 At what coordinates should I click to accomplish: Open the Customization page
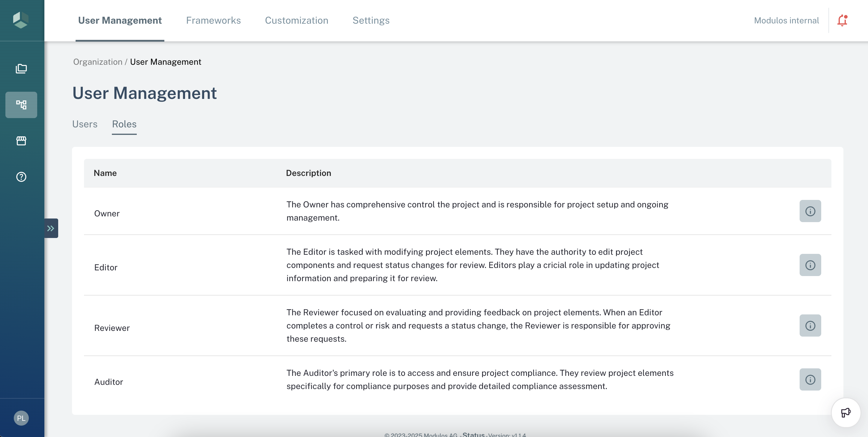click(x=297, y=20)
